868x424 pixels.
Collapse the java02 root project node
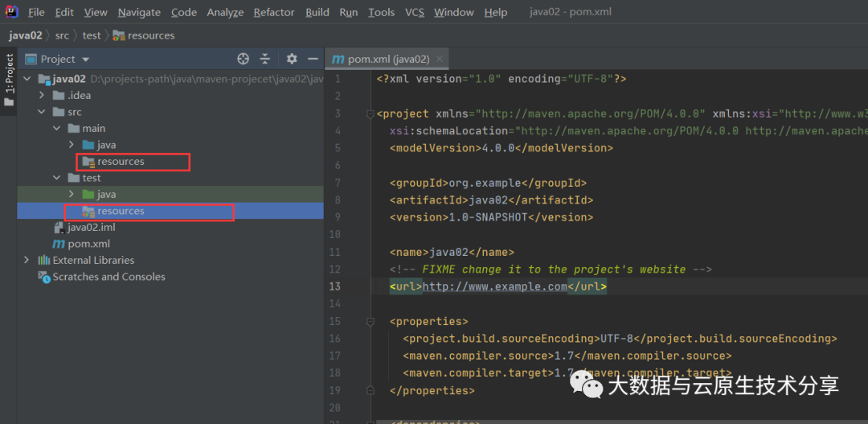(x=27, y=80)
